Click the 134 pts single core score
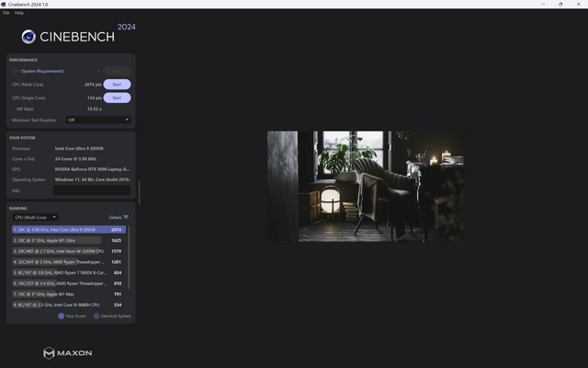Viewport: 588px width, 368px height. click(x=95, y=98)
